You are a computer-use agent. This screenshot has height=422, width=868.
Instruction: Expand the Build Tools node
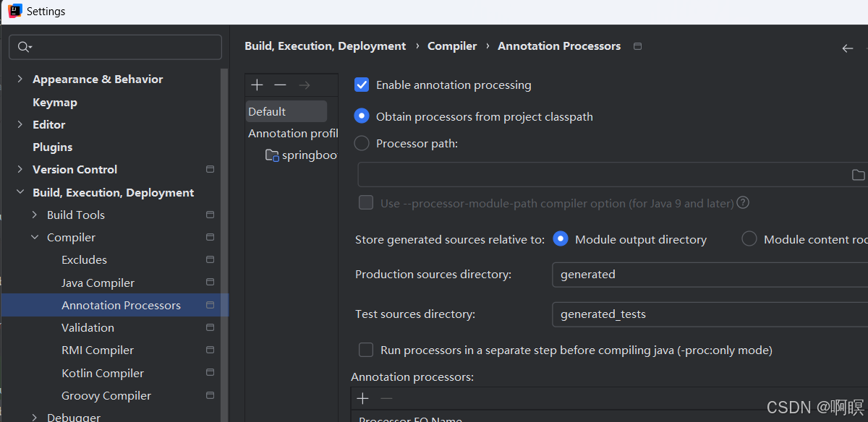point(35,215)
